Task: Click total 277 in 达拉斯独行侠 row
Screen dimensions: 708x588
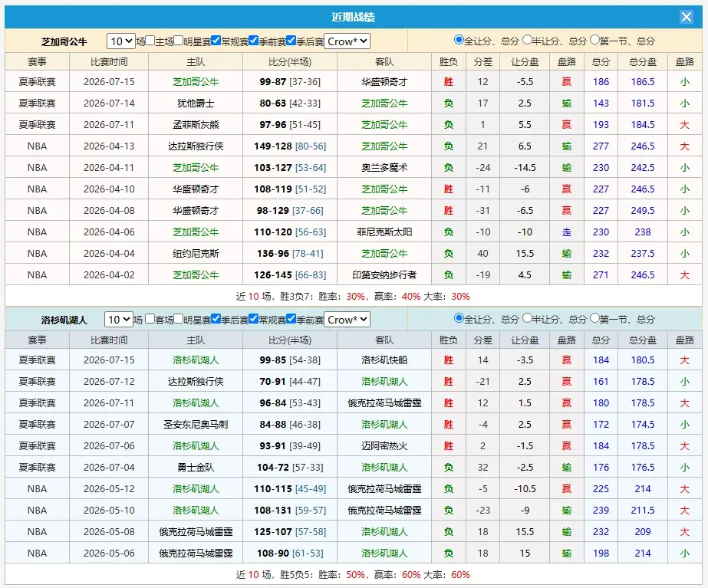Action: coord(601,146)
